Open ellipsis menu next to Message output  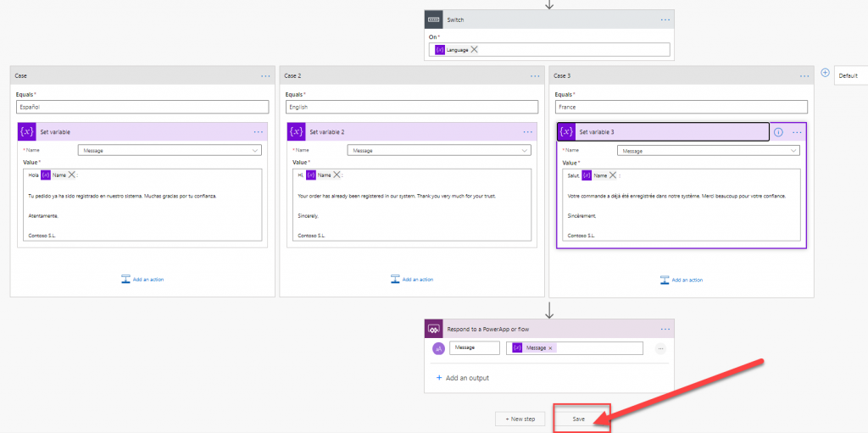[x=660, y=348]
